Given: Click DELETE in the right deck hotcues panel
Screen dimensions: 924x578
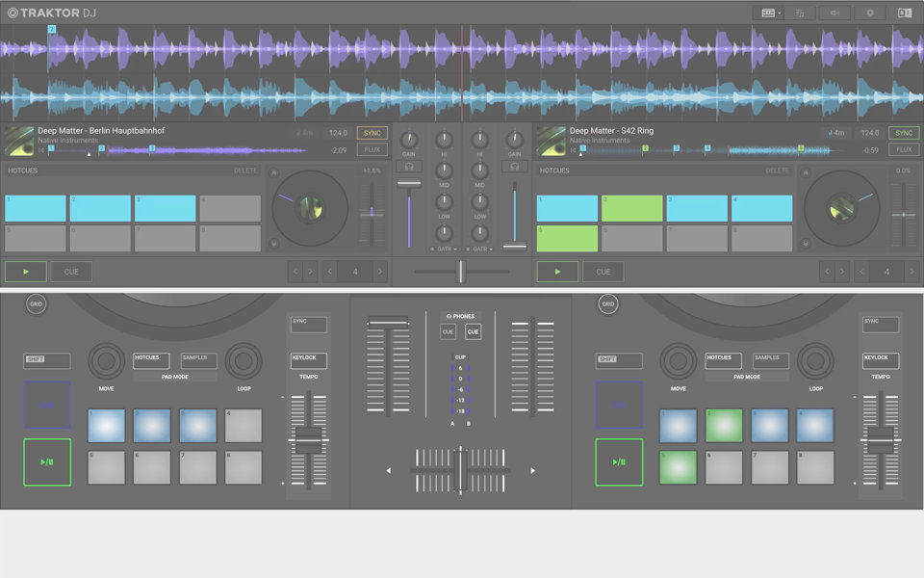Looking at the screenshot, I should 777,171.
